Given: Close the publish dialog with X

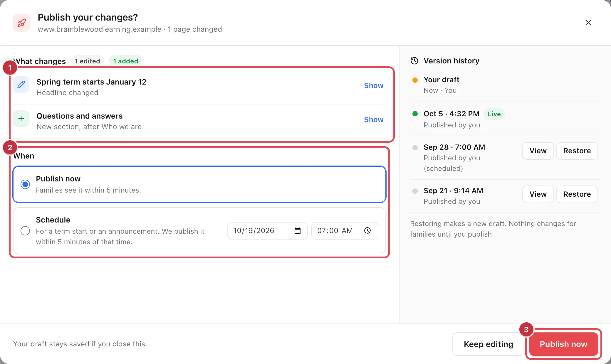Looking at the screenshot, I should [588, 23].
